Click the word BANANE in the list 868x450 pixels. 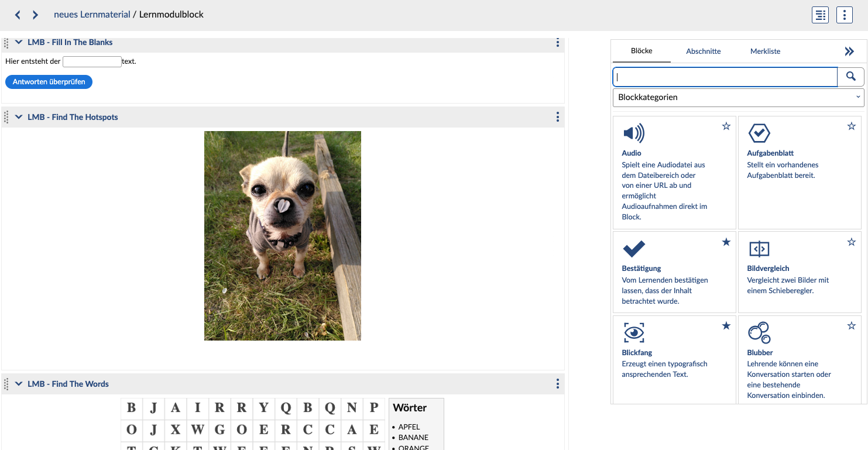pos(413,438)
